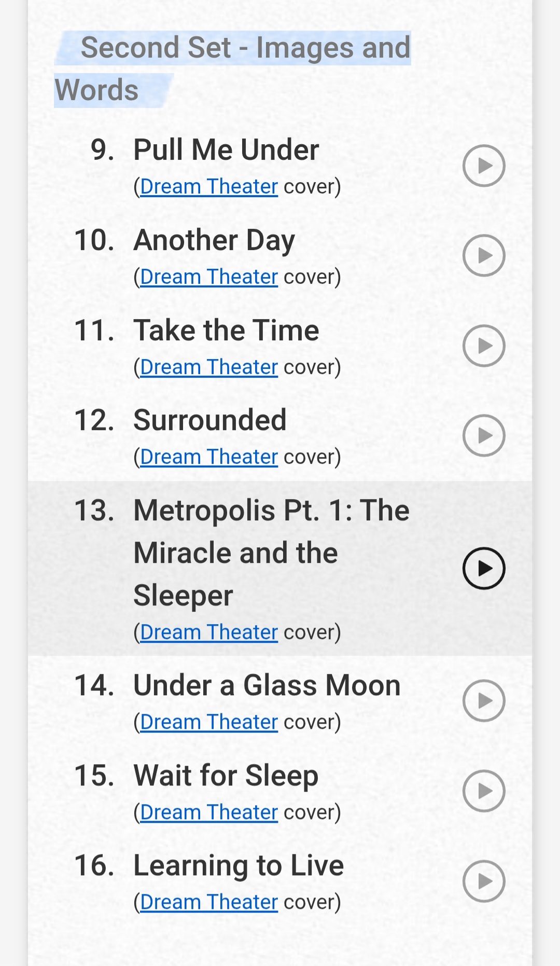Select the Learning to Live song title
560x966 pixels.
[x=239, y=865]
